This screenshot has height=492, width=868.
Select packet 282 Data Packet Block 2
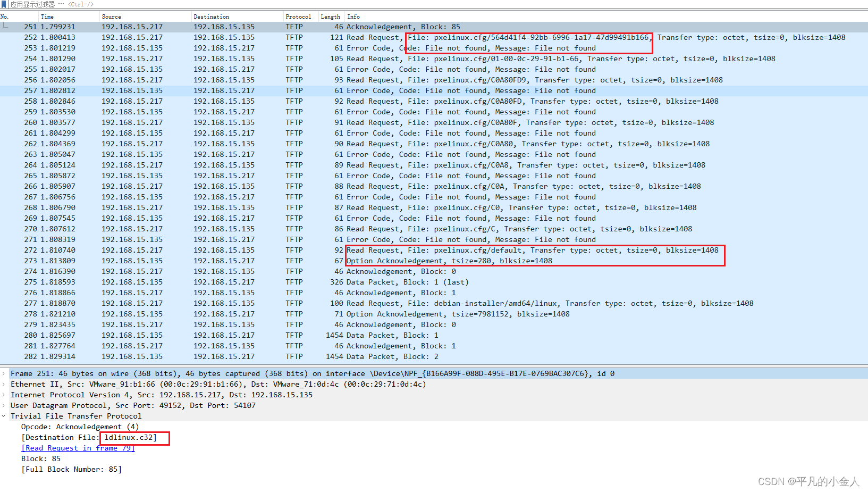click(434, 356)
